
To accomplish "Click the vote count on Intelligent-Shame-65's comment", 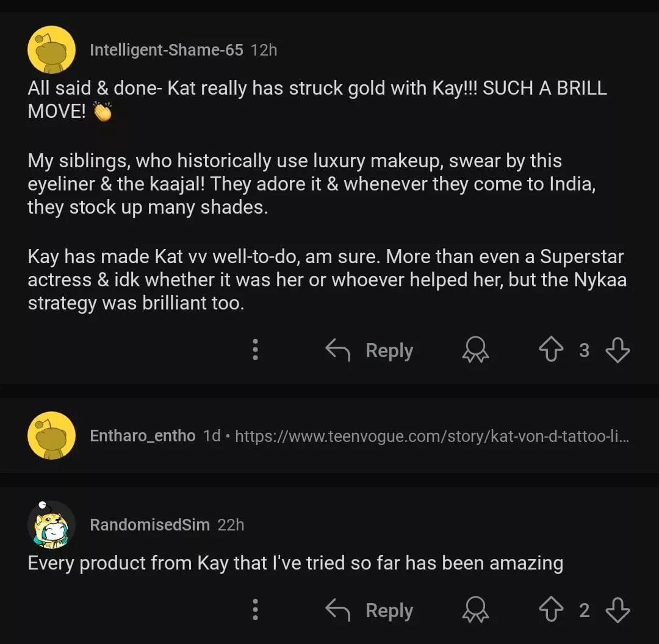I will (584, 350).
